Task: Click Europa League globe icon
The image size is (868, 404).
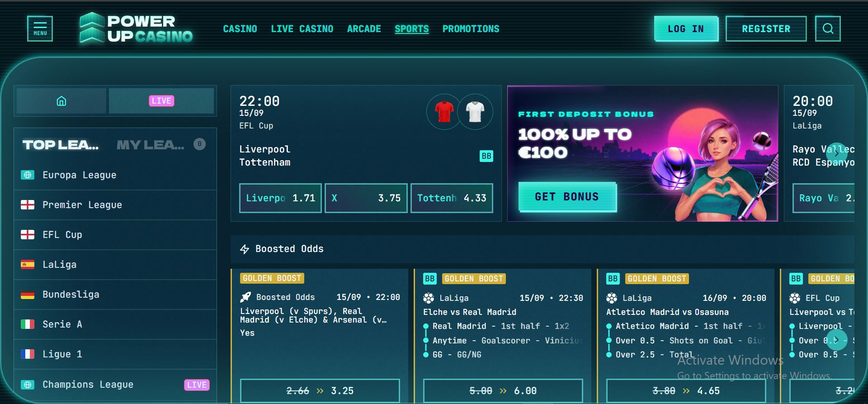Action: [x=28, y=175]
